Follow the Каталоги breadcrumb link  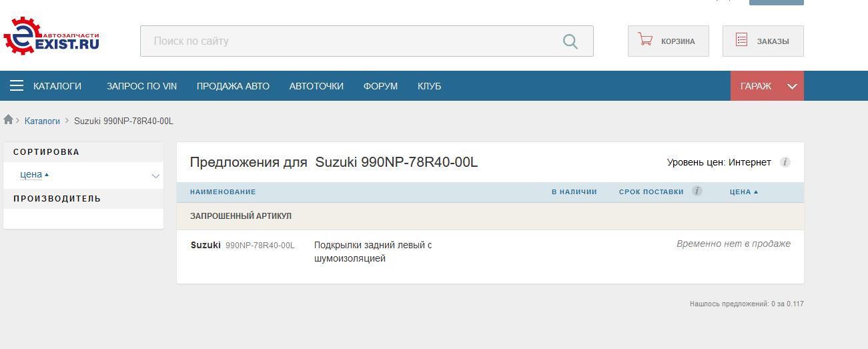[42, 121]
